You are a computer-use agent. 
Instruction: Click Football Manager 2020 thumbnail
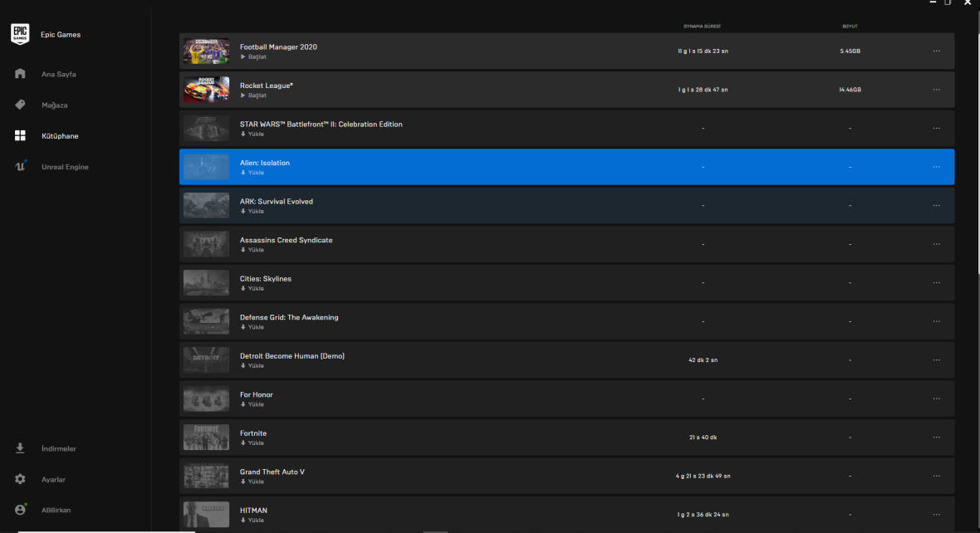(x=206, y=51)
